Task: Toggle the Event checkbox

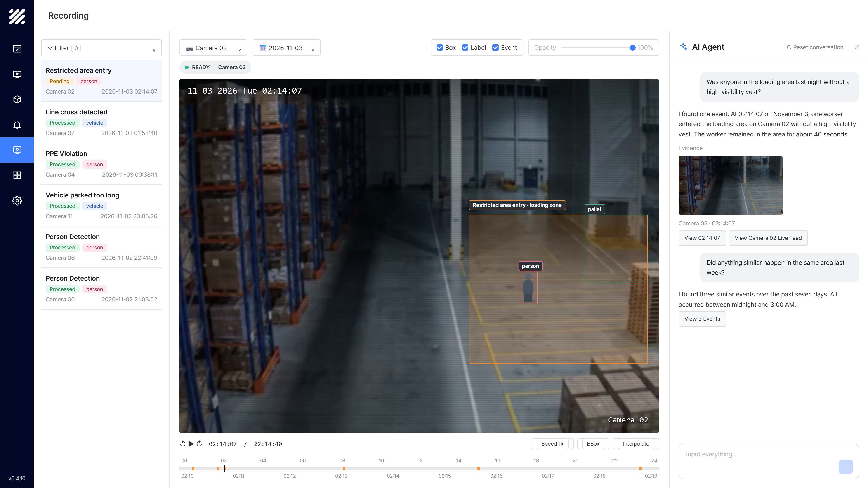Action: point(495,47)
